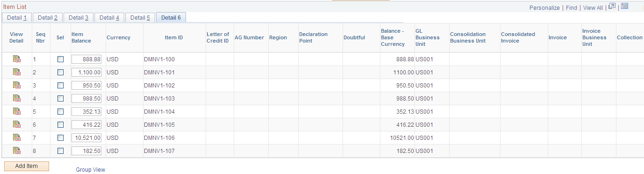The height and width of the screenshot is (174, 644).
Task: Click the download to spreadsheet grid icon
Action: [625, 7]
